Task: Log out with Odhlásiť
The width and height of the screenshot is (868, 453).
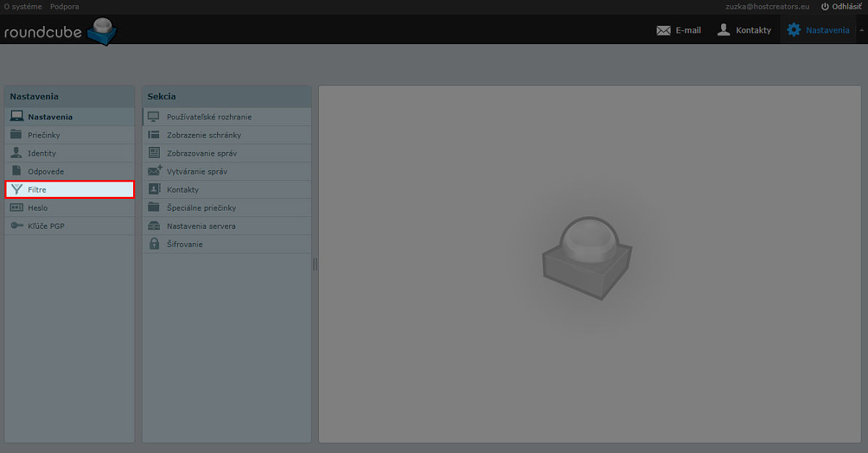Action: [x=842, y=6]
